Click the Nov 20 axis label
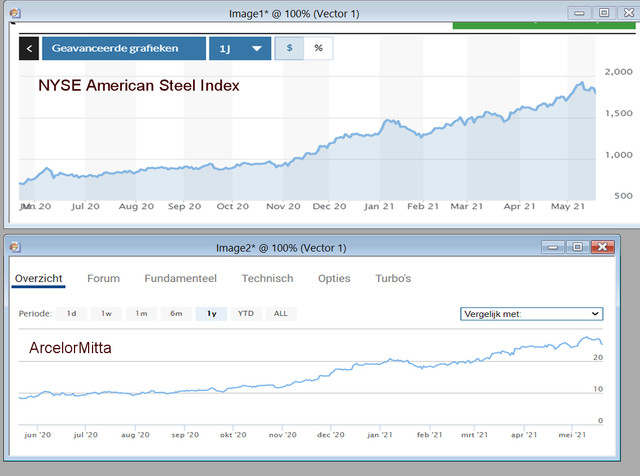640x476 pixels. [x=283, y=207]
